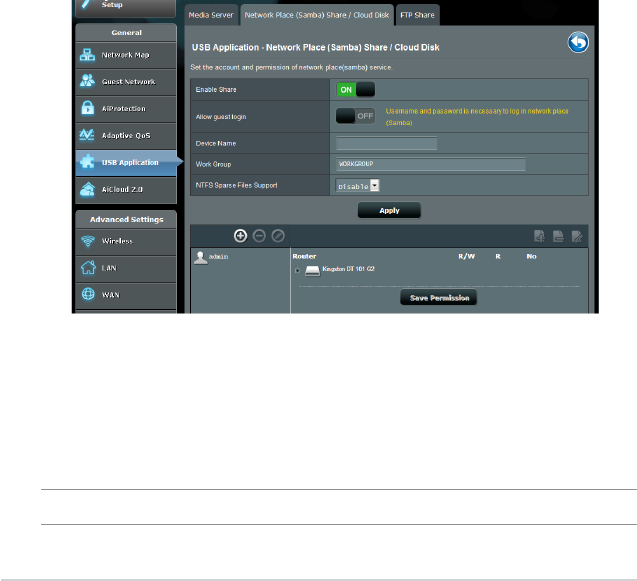The image size is (637, 581).
Task: Add a new user account with plus icon
Action: click(240, 236)
